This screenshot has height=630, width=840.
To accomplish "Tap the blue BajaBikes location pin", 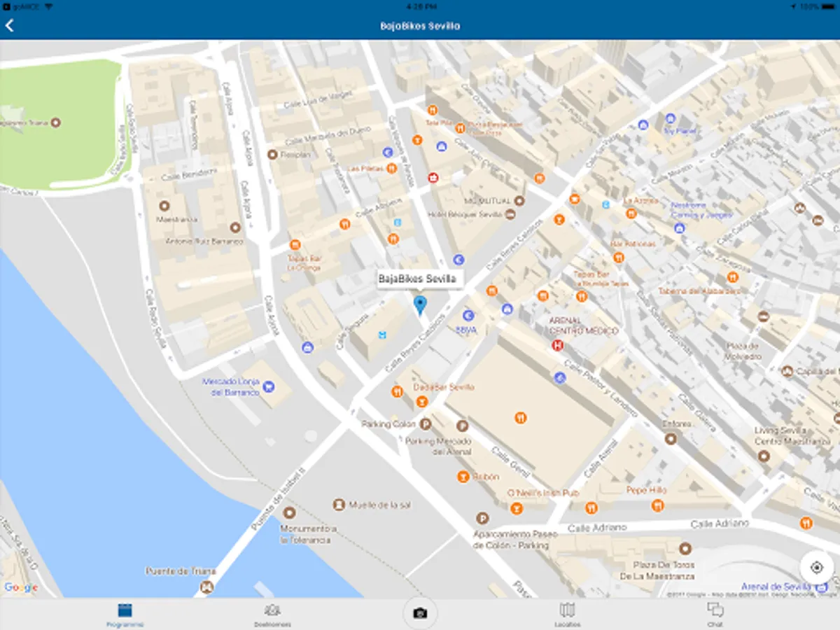I will 420,304.
